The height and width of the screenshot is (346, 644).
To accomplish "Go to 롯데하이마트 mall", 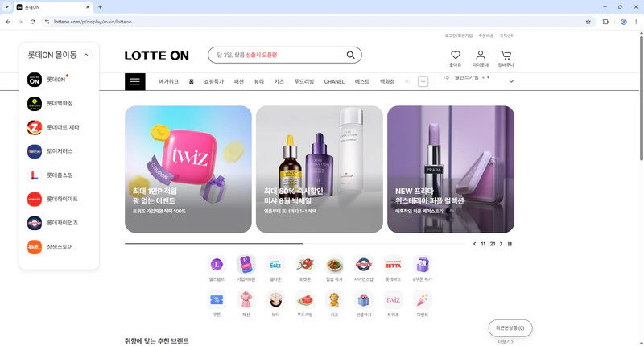I will click(x=35, y=199).
